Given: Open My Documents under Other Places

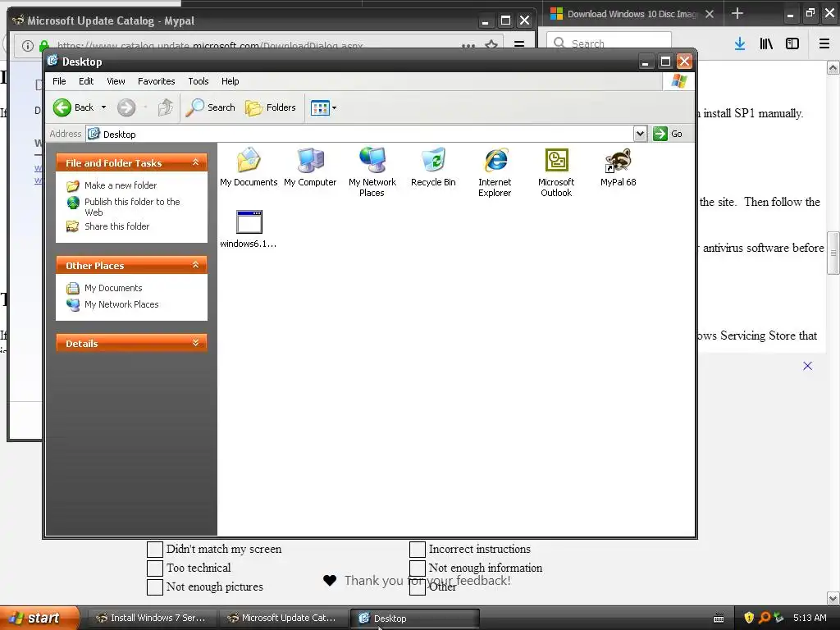Looking at the screenshot, I should pyautogui.click(x=113, y=288).
